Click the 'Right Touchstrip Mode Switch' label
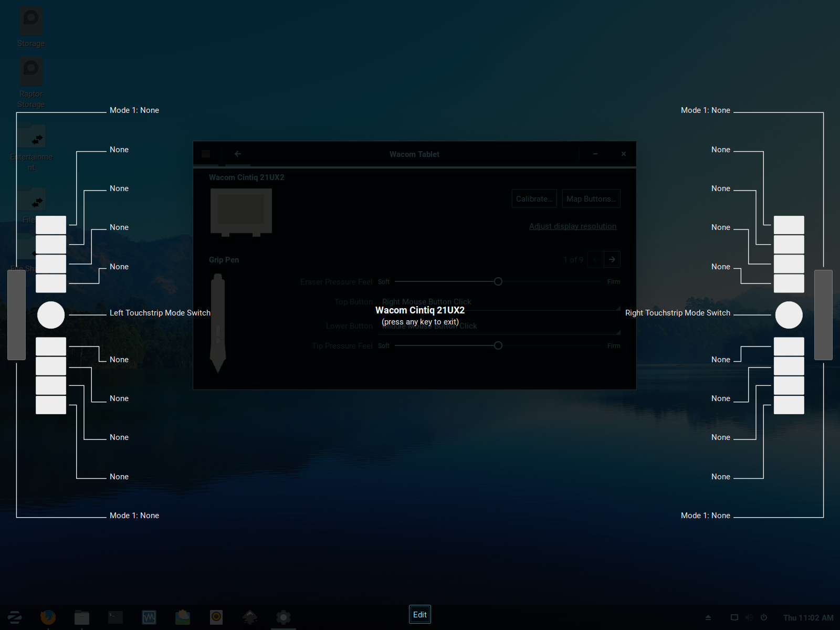Image resolution: width=840 pixels, height=630 pixels. 678,313
